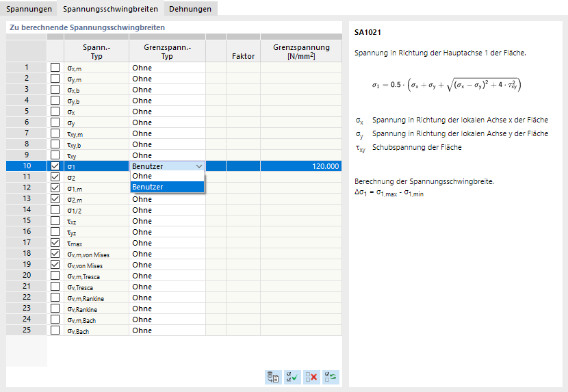Click the τxz stress type cell
Screen dimensions: 568x392
[96, 222]
